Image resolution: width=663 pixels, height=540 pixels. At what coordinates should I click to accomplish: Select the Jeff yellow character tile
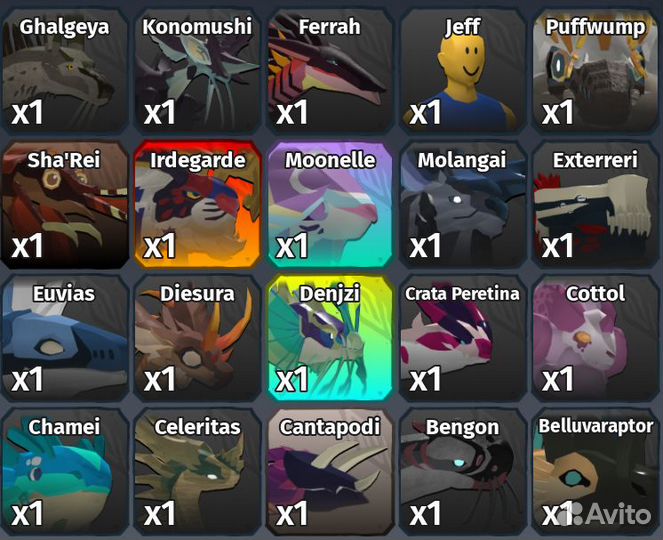click(x=463, y=71)
